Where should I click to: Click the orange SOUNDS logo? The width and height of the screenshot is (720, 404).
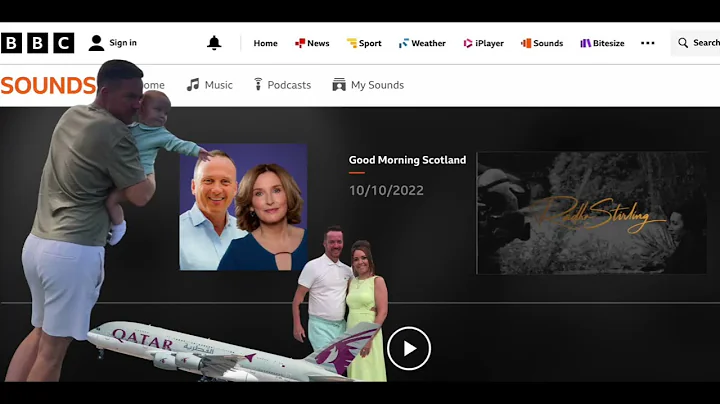tap(48, 85)
